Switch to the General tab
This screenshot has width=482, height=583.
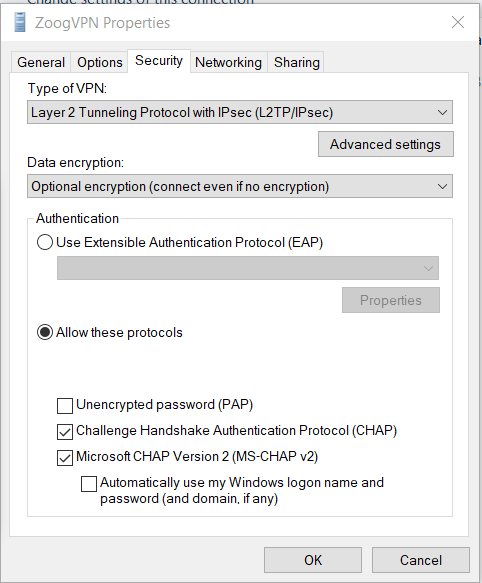coord(41,62)
